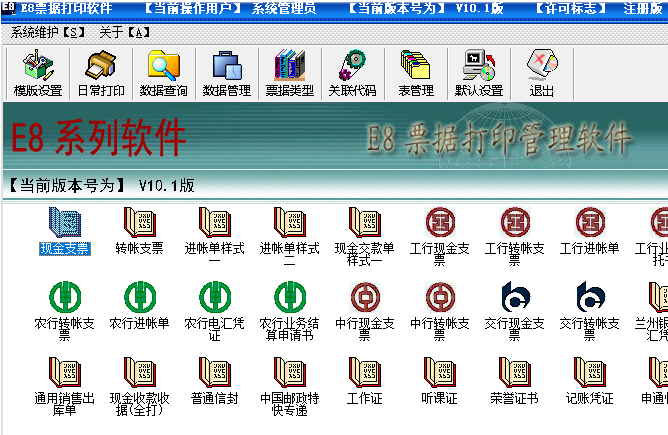Open the 模版设置 toolbar button
This screenshot has height=435, width=668.
pos(38,74)
